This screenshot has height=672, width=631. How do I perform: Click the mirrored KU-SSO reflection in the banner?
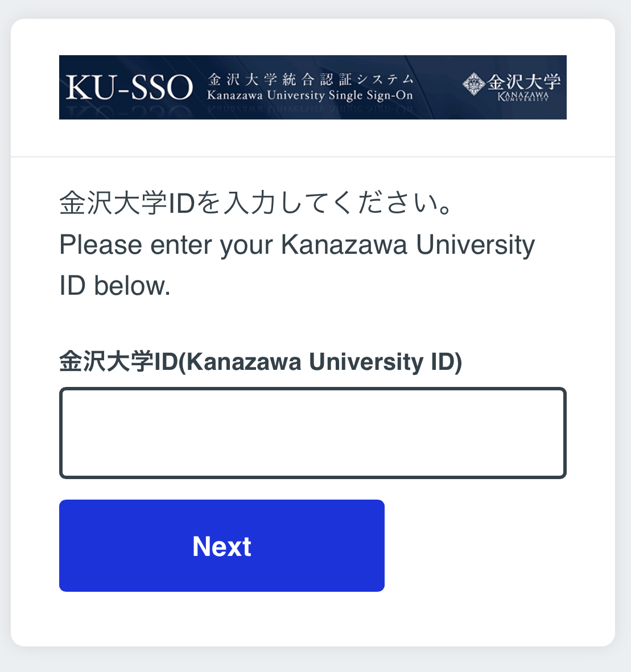(129, 112)
